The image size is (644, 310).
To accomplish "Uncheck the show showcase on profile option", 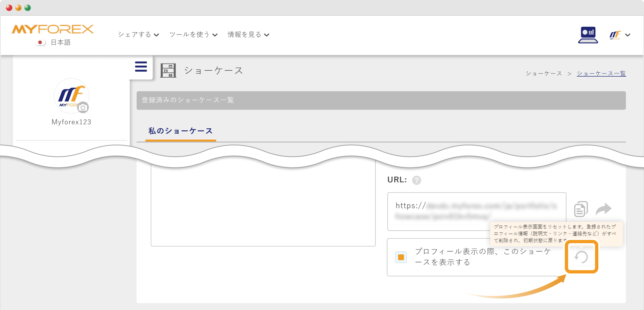I will [401, 257].
